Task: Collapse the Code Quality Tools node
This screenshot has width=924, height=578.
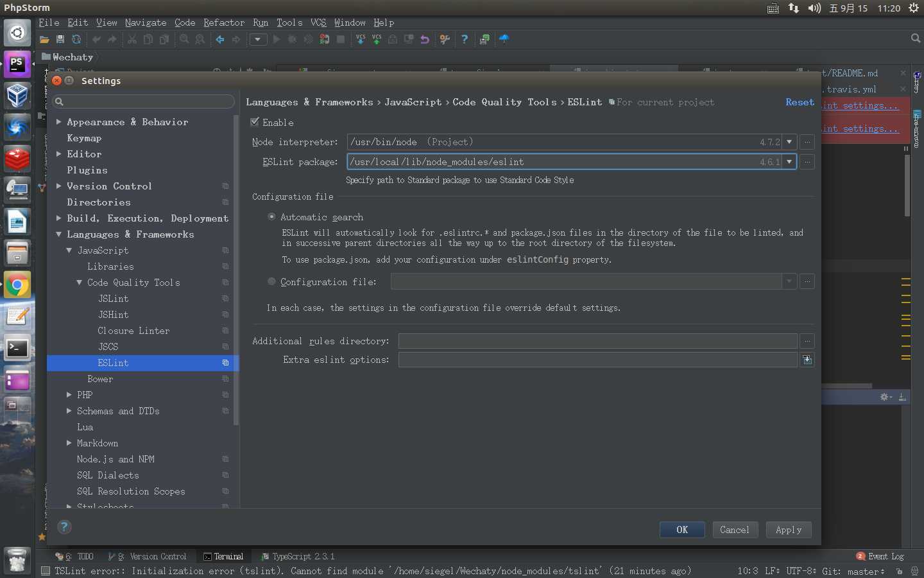Action: (79, 283)
